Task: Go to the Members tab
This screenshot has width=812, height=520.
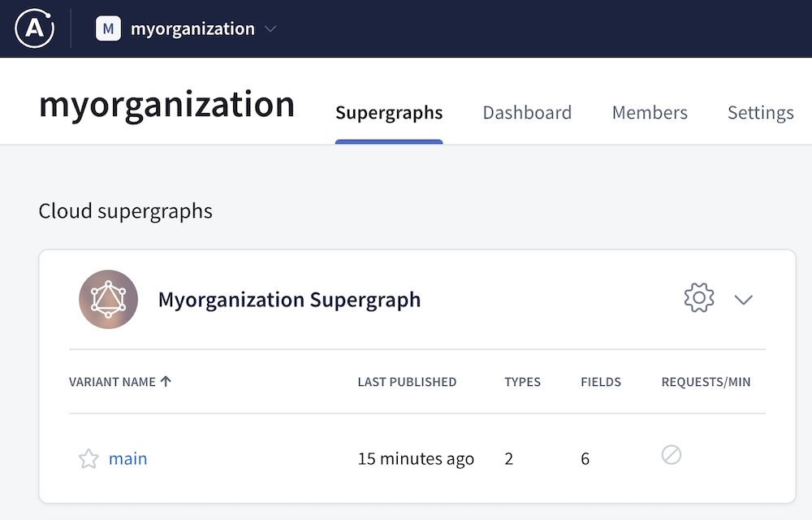Action: point(650,113)
